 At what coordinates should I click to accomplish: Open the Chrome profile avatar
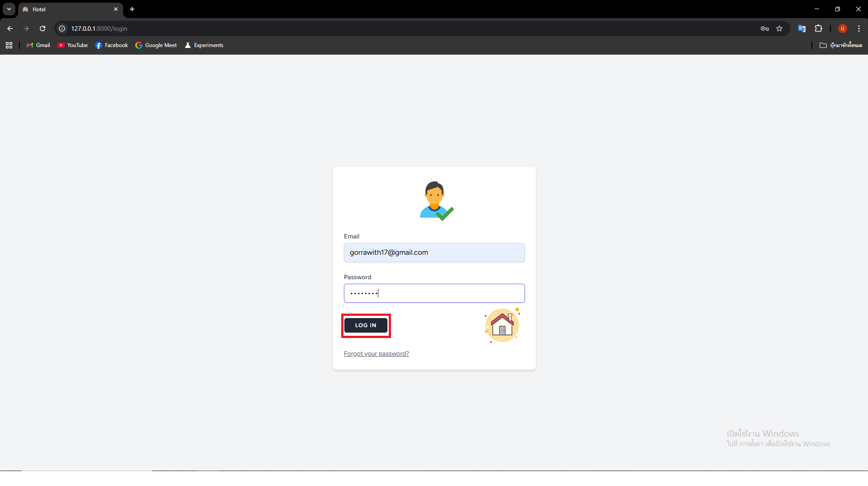coord(842,29)
